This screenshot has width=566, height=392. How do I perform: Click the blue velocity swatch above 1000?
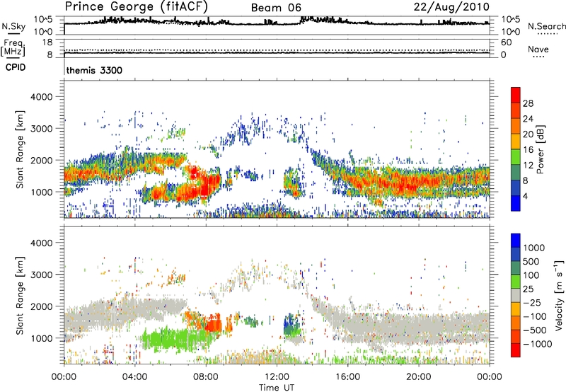tap(516, 241)
